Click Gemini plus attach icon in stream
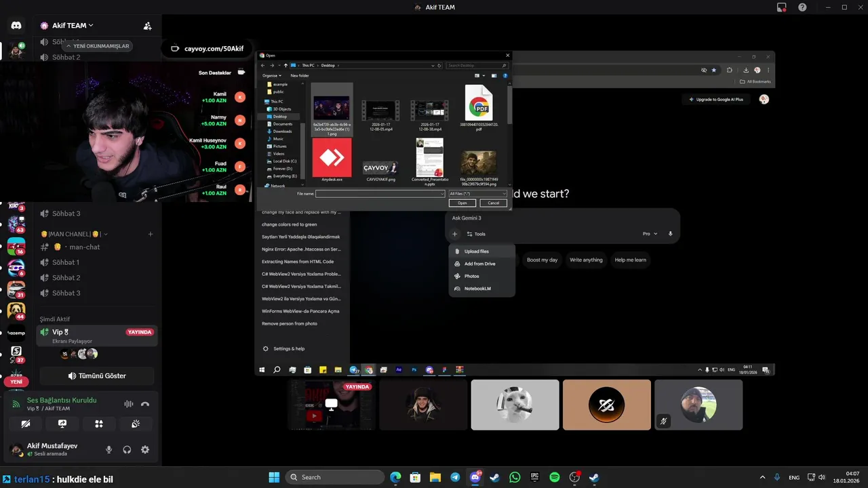 click(x=454, y=234)
